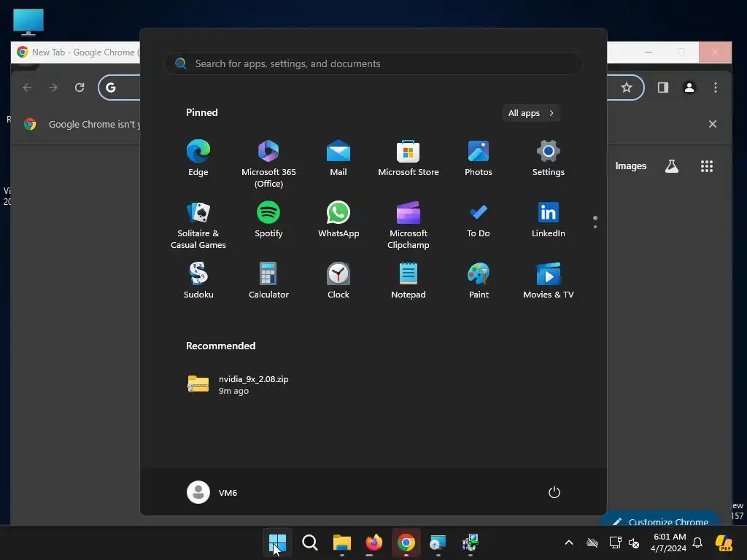Open the Calculator app
747x560 pixels.
click(268, 281)
